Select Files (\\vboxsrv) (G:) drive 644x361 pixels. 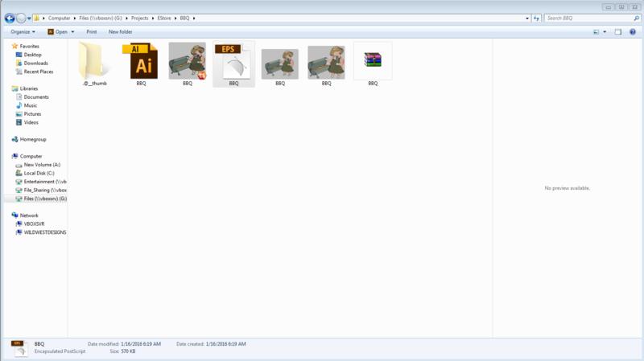(x=45, y=199)
